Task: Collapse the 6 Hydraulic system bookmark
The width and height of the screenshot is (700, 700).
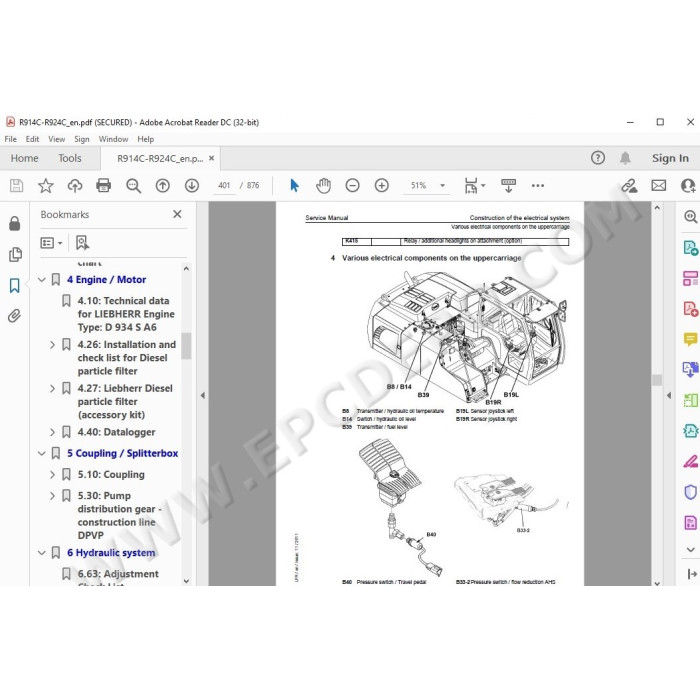Action: [42, 553]
